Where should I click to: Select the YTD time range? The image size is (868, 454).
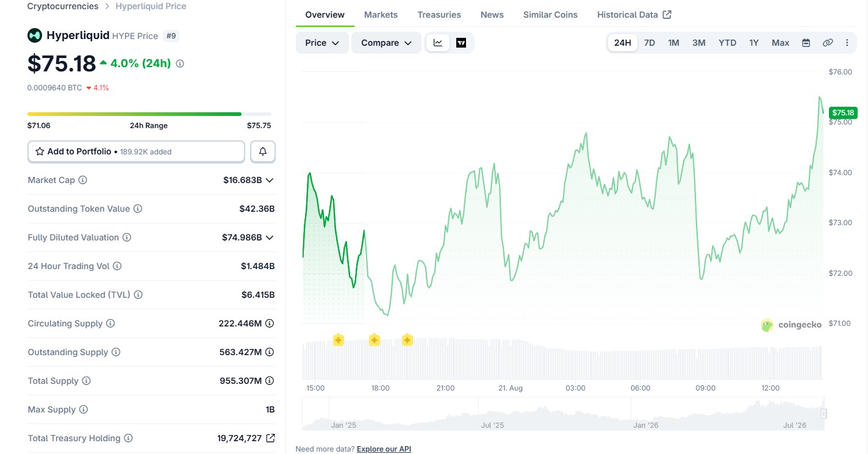[x=727, y=43]
